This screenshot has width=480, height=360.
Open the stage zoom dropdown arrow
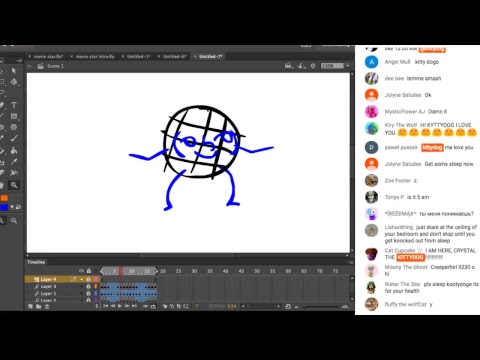pos(348,66)
